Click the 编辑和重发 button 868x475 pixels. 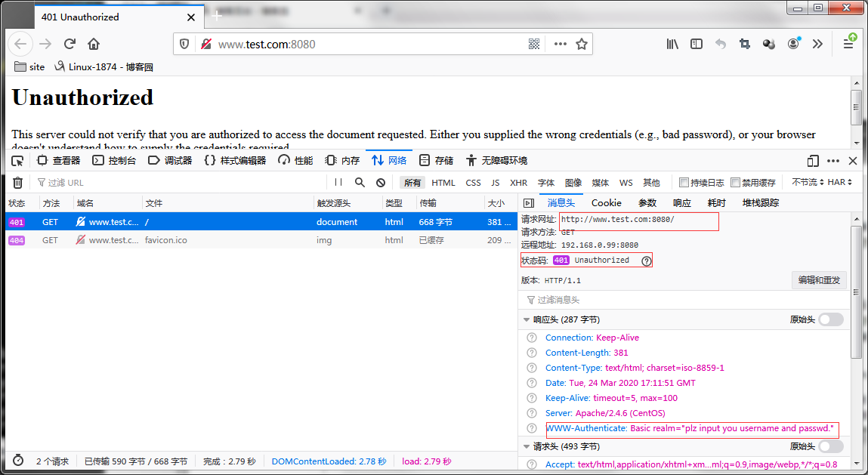820,280
